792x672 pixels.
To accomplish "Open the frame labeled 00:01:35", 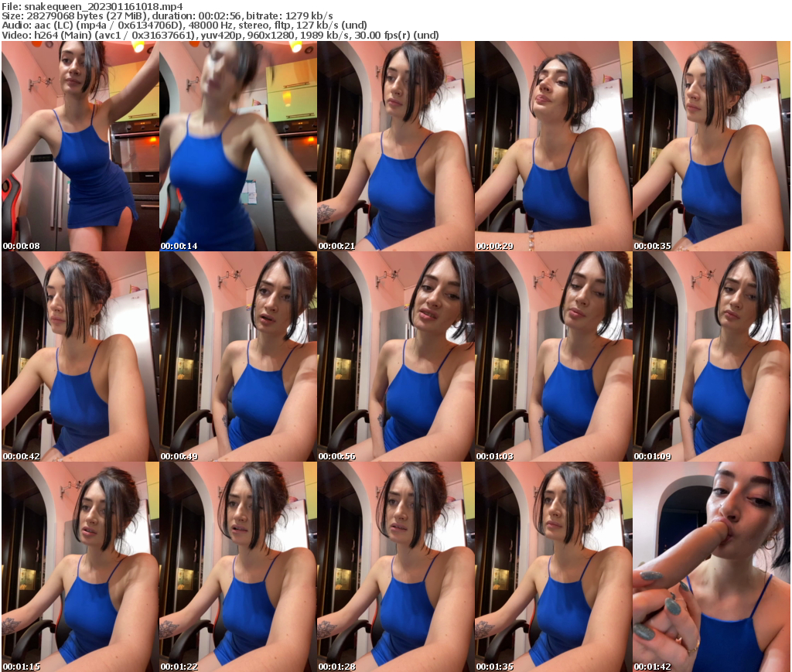I will (x=552, y=565).
